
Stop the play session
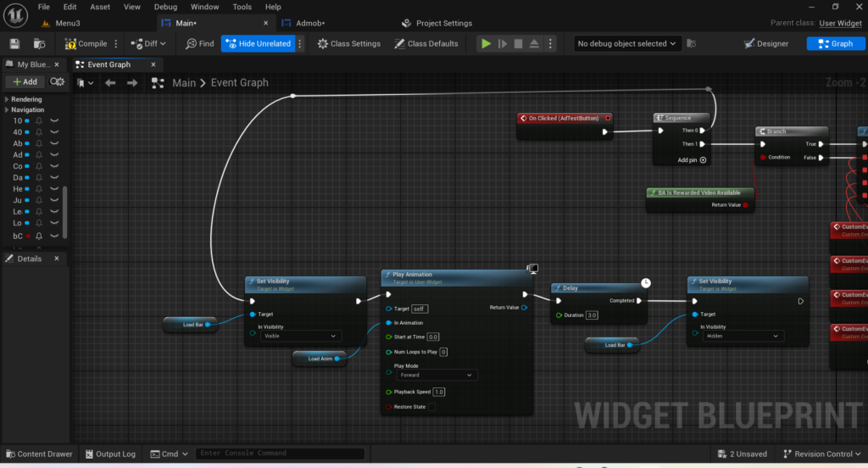coord(518,44)
